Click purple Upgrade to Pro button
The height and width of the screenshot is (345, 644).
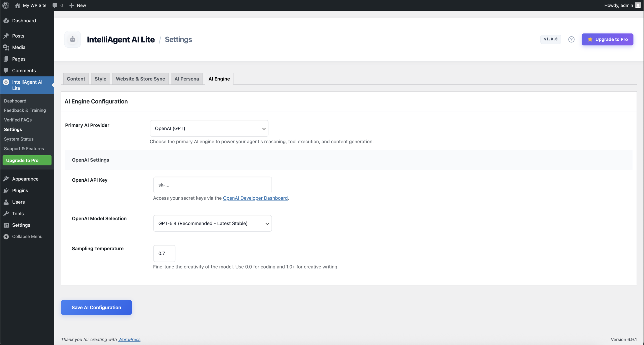tap(607, 39)
